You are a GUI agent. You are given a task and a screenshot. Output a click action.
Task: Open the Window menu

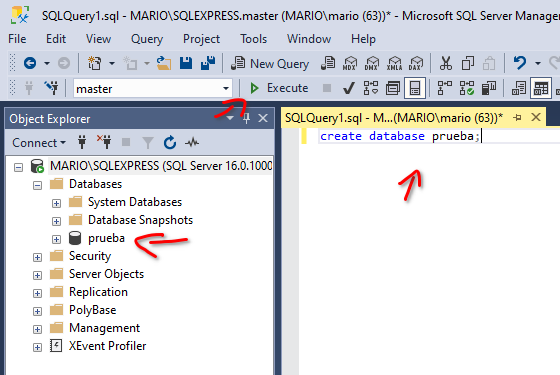(309, 39)
